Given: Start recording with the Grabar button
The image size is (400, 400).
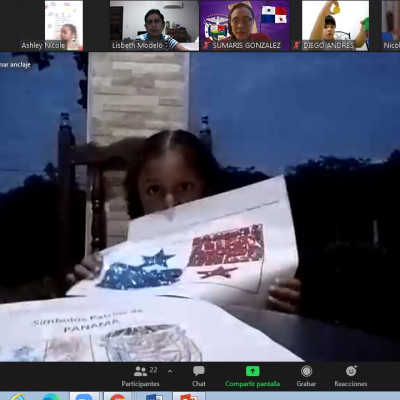Looking at the screenshot, I should [306, 377].
